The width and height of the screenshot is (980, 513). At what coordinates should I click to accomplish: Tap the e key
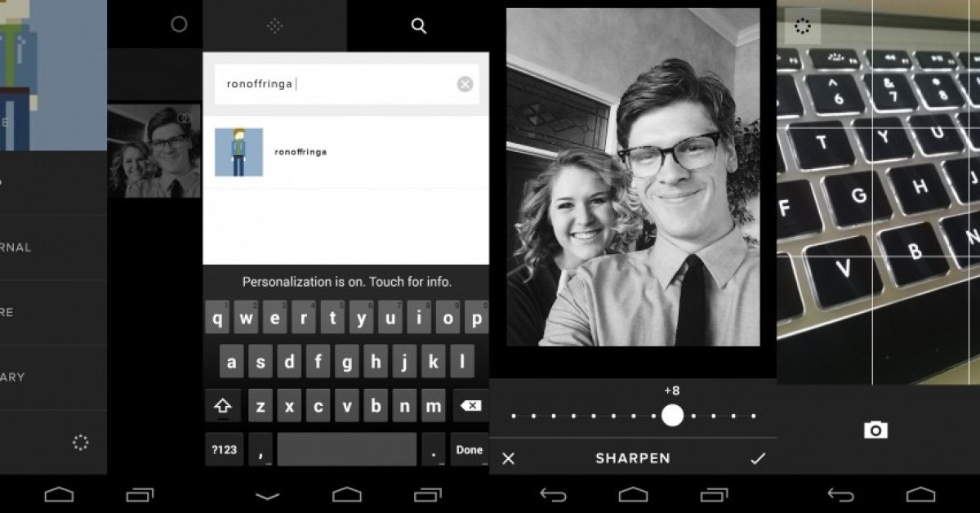(x=274, y=318)
